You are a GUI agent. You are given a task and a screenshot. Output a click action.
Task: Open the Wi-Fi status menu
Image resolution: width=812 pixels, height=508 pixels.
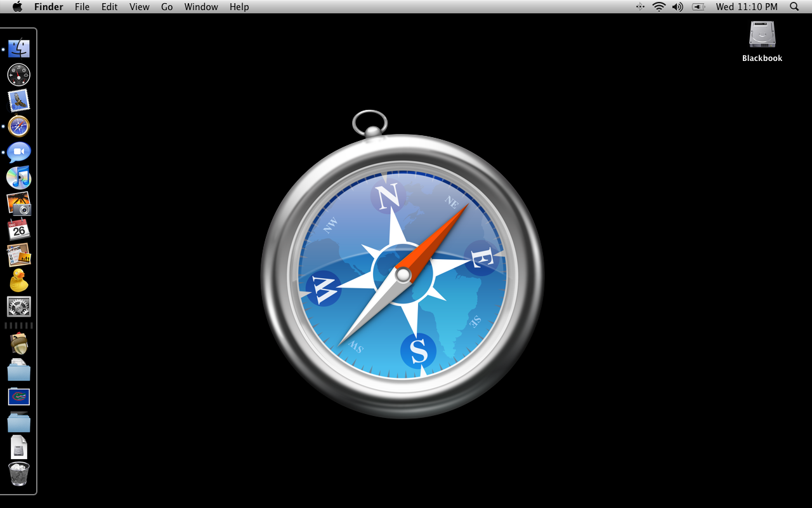[659, 7]
